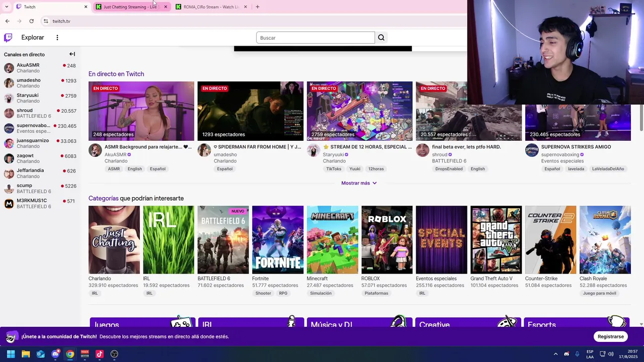The image size is (644, 362).
Task: Select the 12horas tag
Action: pyautogui.click(x=376, y=169)
